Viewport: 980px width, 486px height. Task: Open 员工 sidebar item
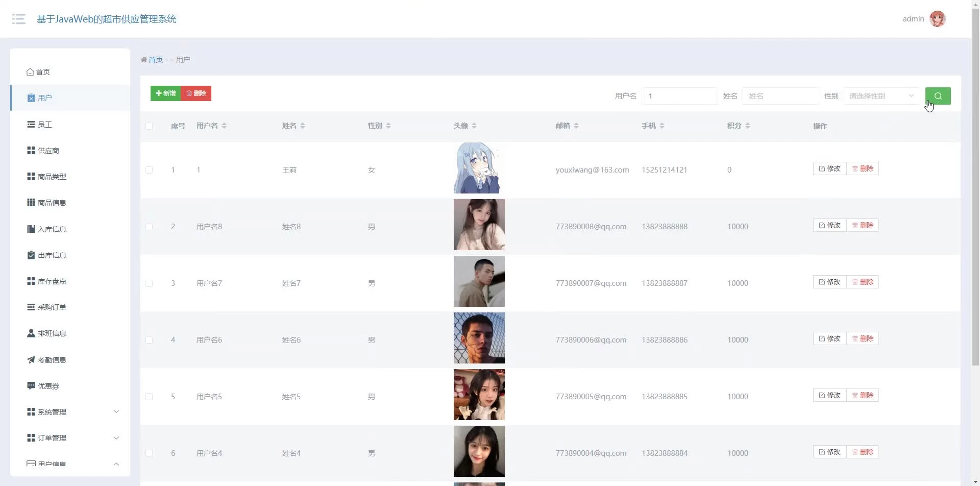coord(70,125)
